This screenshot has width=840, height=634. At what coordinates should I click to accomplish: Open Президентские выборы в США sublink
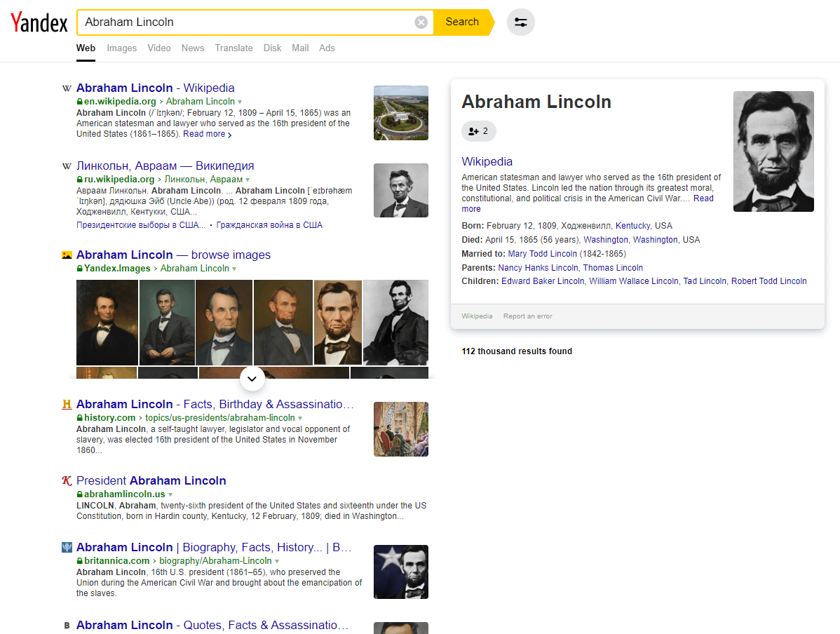pos(141,225)
